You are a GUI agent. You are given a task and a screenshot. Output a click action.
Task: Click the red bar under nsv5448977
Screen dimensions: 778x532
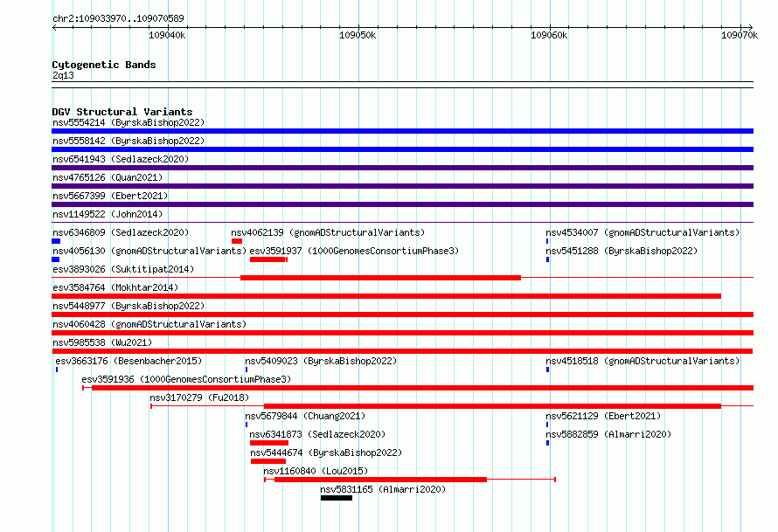[x=402, y=314]
